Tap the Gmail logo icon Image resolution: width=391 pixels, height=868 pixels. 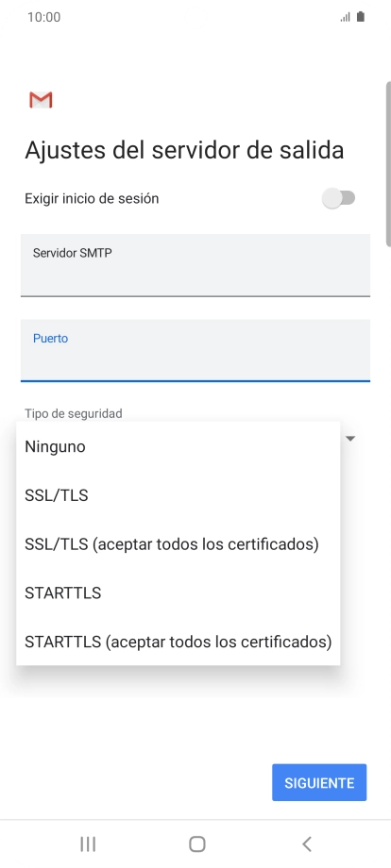click(41, 100)
